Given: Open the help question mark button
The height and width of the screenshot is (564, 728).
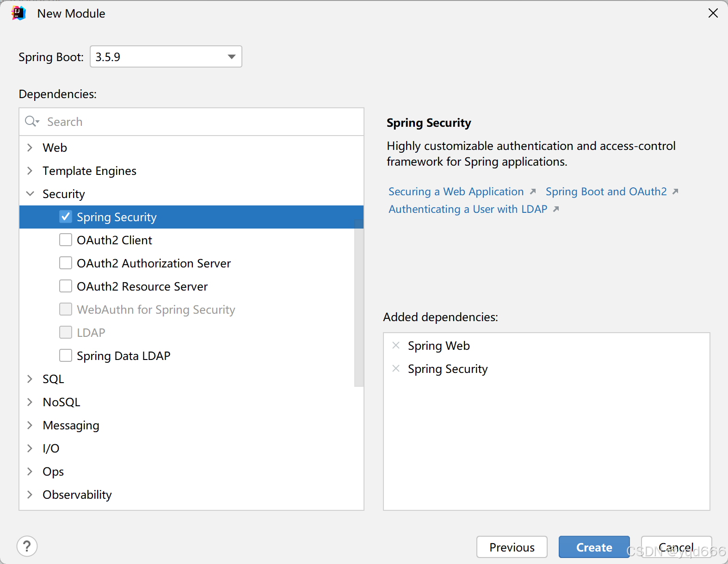Looking at the screenshot, I should point(27,546).
